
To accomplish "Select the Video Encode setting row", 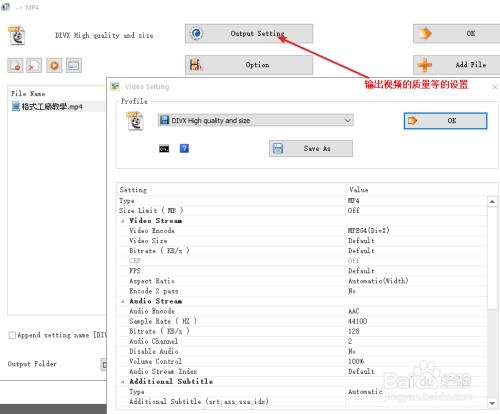I will (x=302, y=231).
